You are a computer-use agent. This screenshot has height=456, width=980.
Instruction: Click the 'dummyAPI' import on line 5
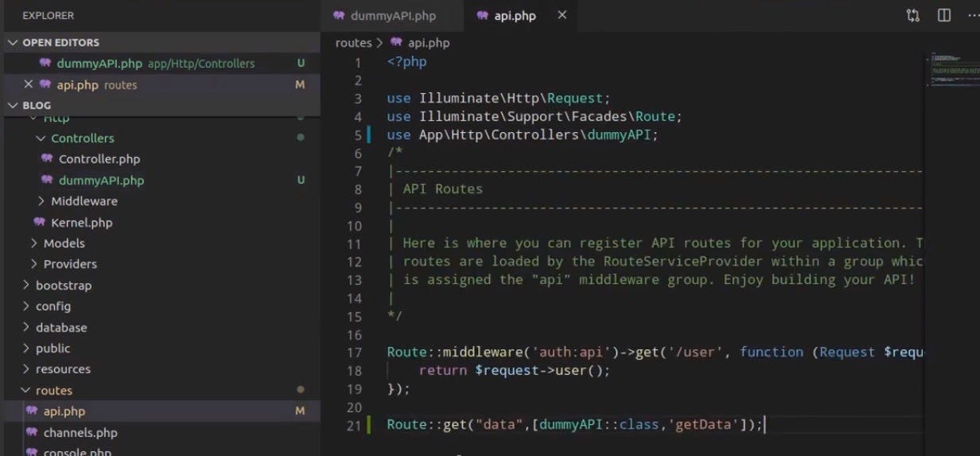point(620,134)
